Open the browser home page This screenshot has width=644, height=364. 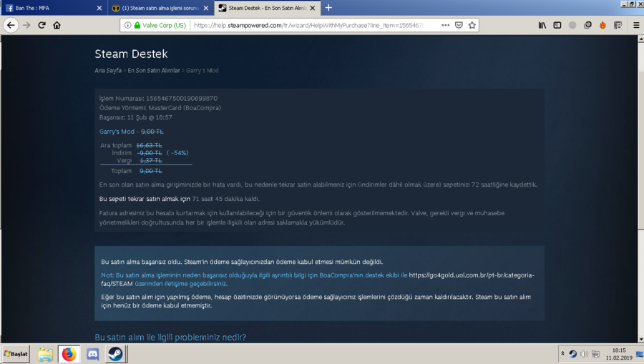57,26
